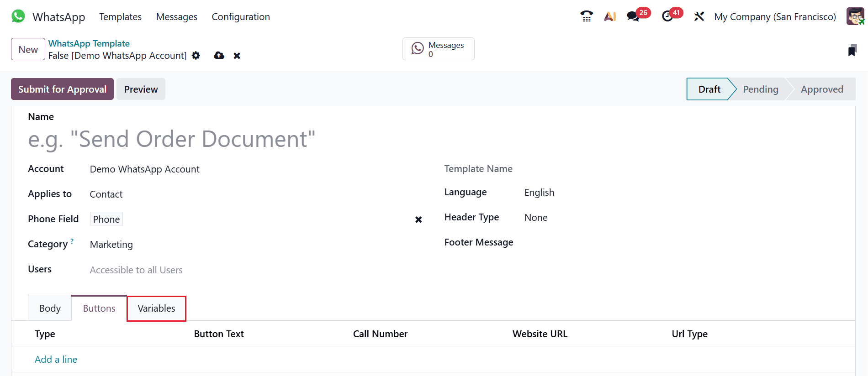Click Submit for Approval
Viewport: 868px width, 376px height.
pos(62,89)
